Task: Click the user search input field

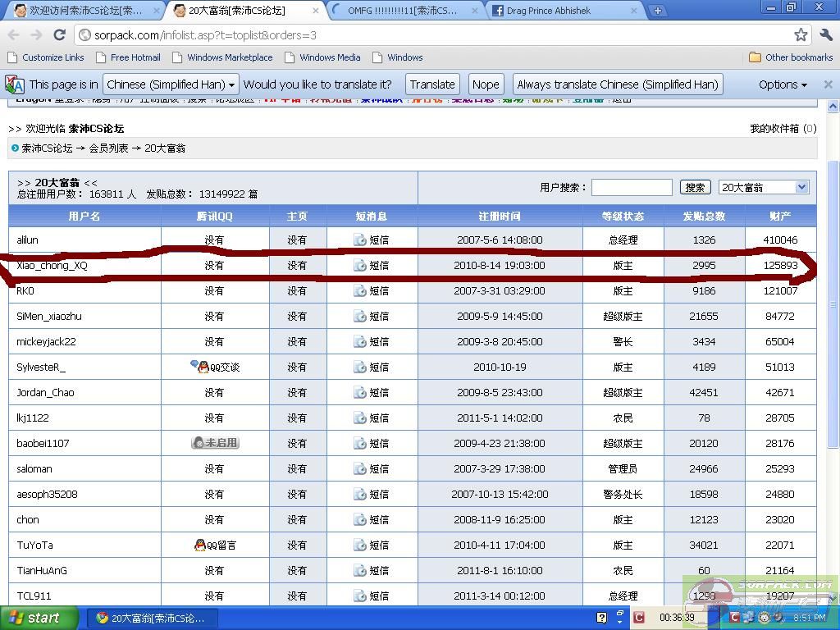Action: tap(631, 187)
